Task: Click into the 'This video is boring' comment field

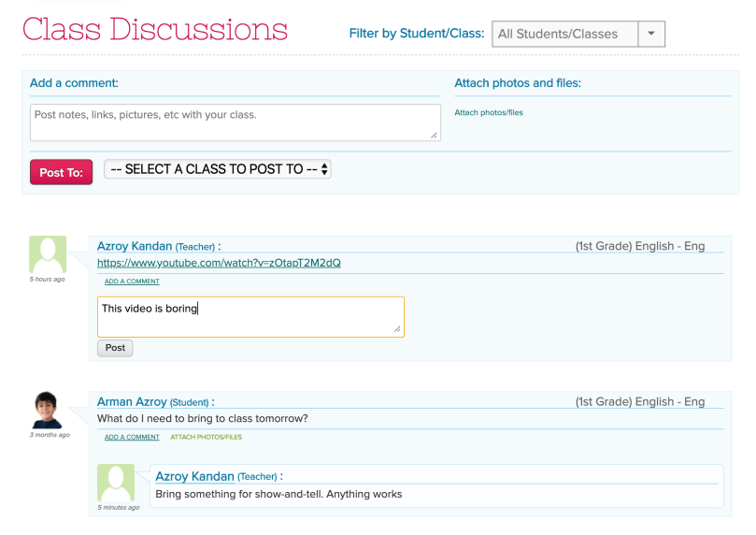Action: (x=250, y=316)
